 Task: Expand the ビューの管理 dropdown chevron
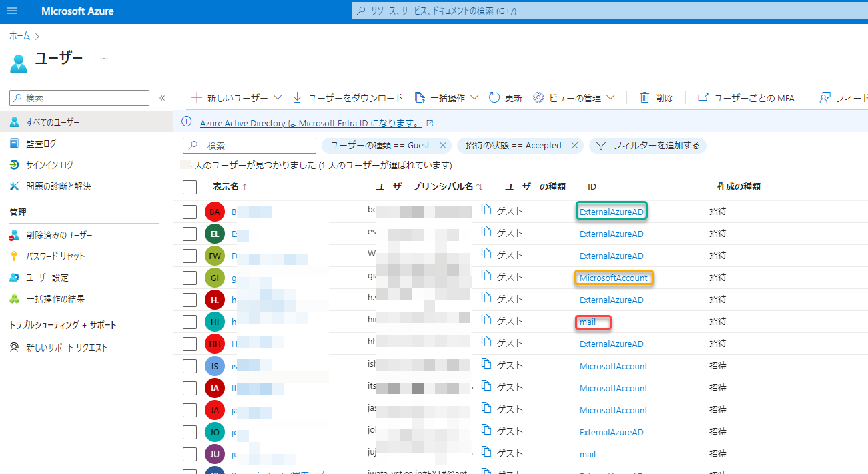pyautogui.click(x=610, y=97)
